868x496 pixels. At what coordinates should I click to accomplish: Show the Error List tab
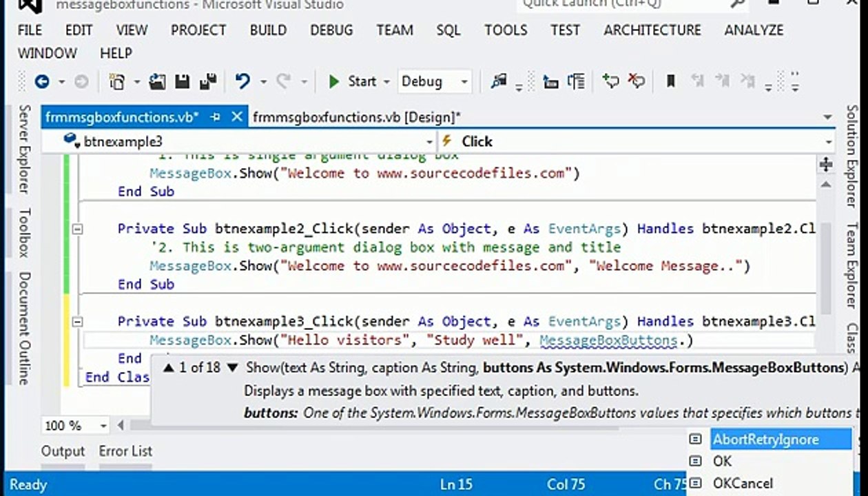point(125,451)
